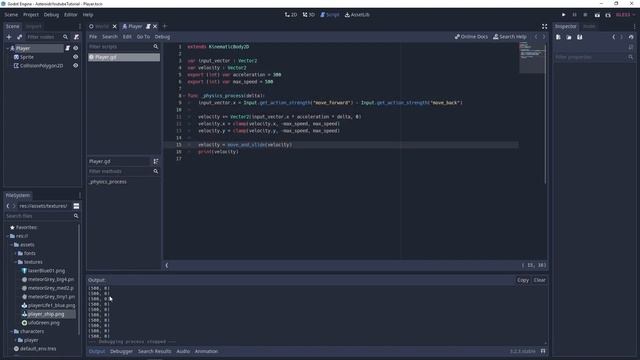Expand the player folder

pos(16,340)
